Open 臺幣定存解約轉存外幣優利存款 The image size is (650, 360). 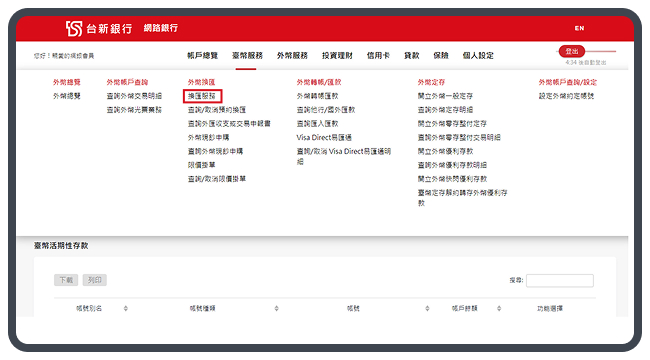(463, 198)
